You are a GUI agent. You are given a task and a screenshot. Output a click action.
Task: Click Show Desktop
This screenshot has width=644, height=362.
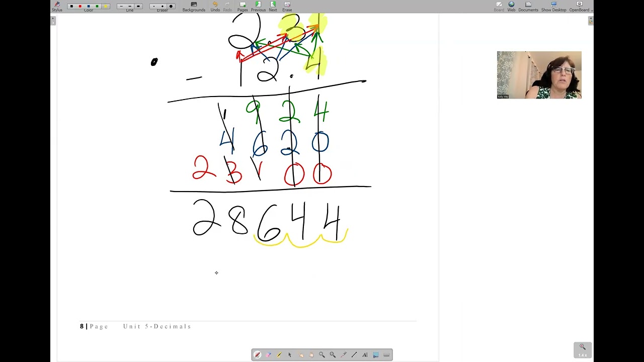click(x=553, y=6)
